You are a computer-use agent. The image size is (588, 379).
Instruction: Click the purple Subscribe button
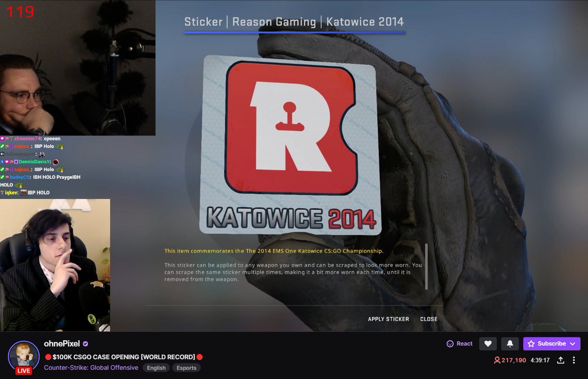552,344
